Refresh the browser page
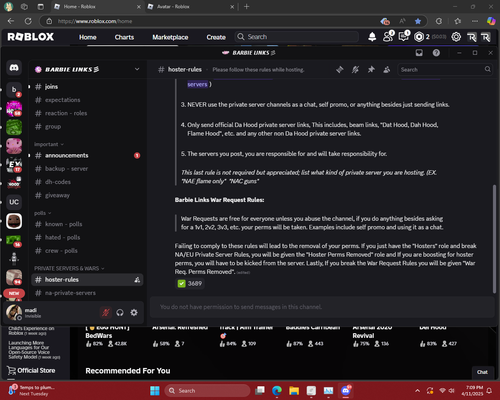Screen dimensions: 500x400 tap(28, 21)
